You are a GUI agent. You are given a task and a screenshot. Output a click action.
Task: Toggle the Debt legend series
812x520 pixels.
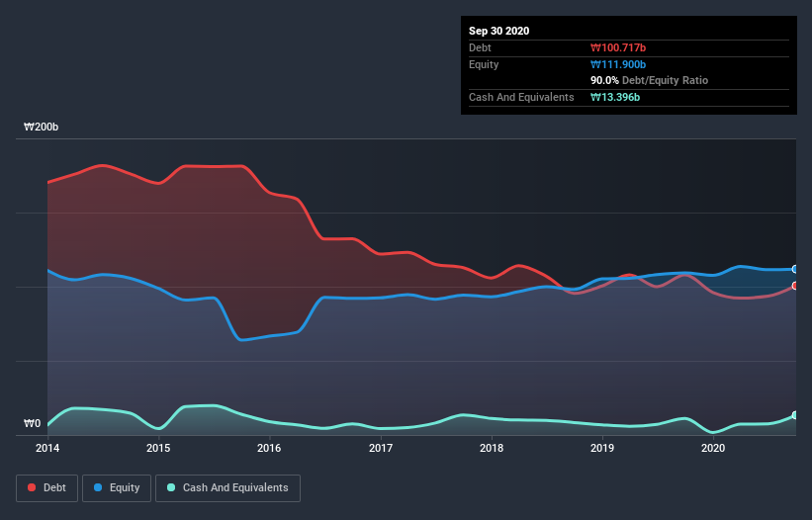click(x=47, y=488)
